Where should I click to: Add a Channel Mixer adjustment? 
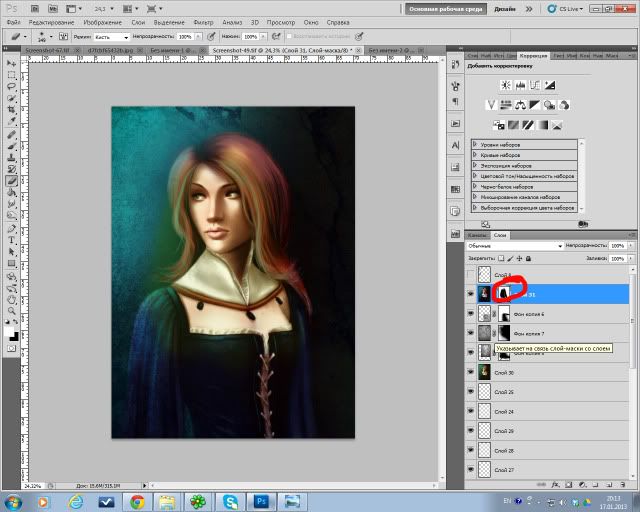(x=564, y=105)
